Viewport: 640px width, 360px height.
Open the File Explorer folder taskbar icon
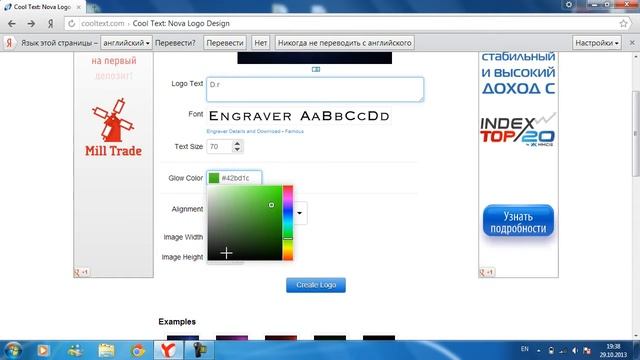point(107,350)
